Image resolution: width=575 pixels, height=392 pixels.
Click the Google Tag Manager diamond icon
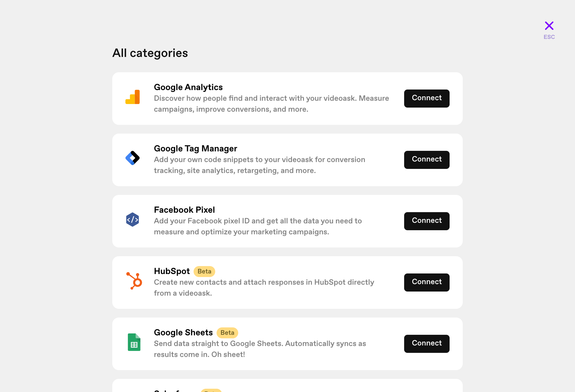pos(133,158)
